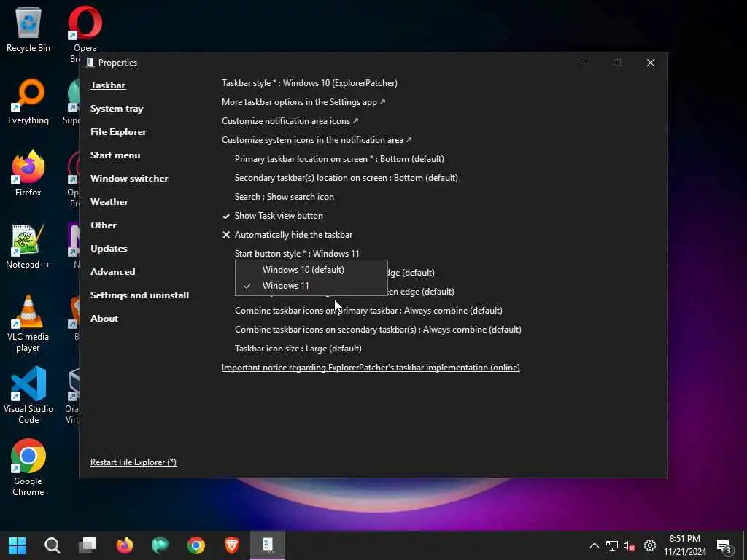Open Secondary taskbar(s) location dropdown

346,178
